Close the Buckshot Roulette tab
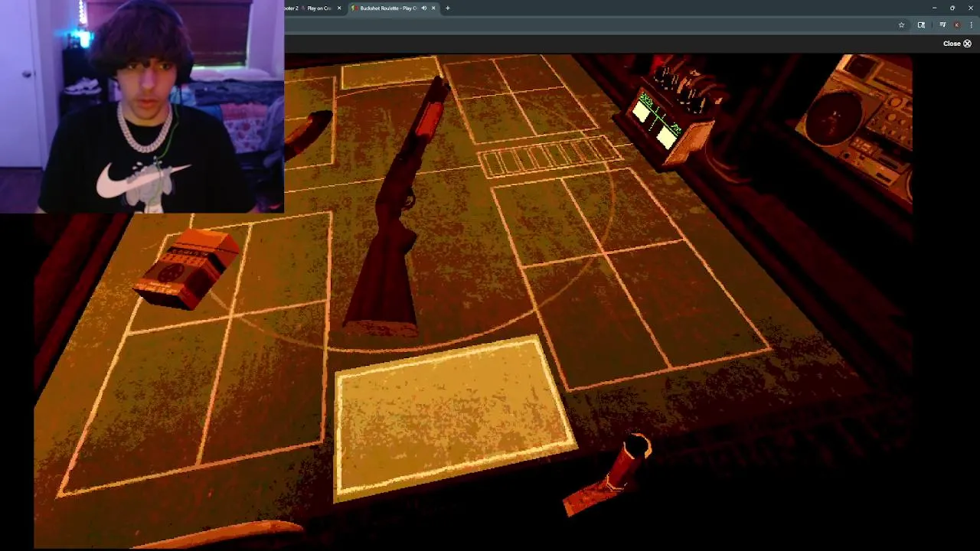 click(433, 8)
